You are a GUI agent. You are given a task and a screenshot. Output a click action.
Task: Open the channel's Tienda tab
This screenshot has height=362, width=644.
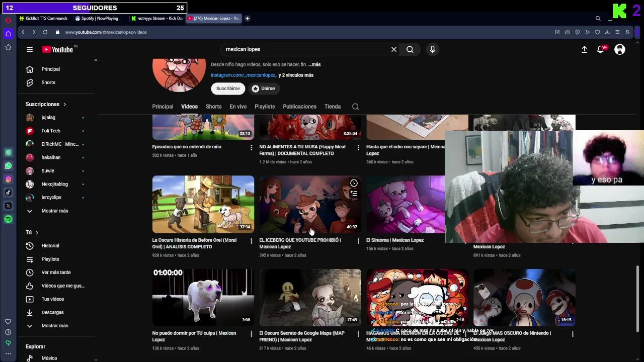[x=333, y=107]
